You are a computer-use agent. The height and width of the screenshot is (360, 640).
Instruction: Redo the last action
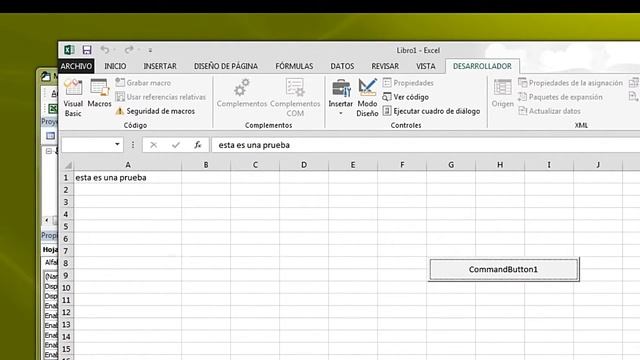click(x=129, y=50)
